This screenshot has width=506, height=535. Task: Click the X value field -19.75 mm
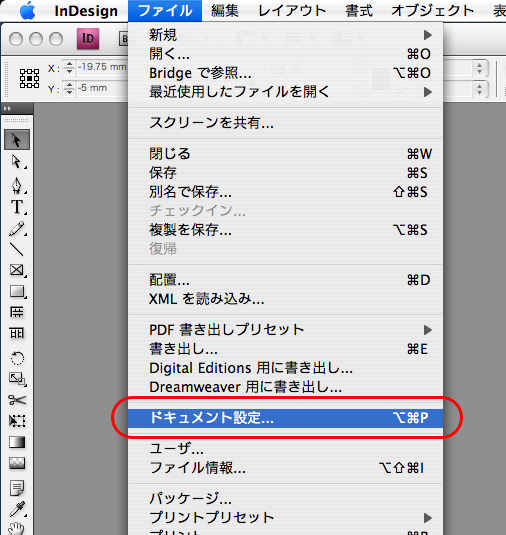point(102,67)
